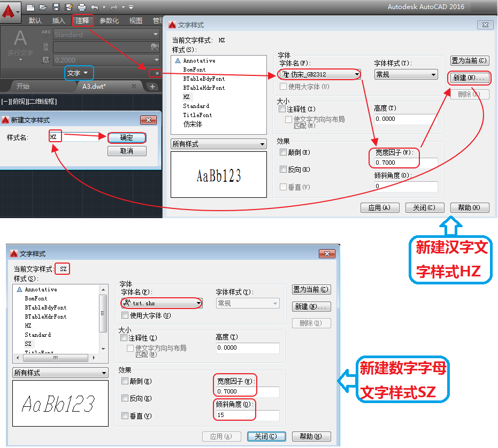Click the Save As icon in quick access toolbar
The image size is (498, 448).
click(x=68, y=7)
